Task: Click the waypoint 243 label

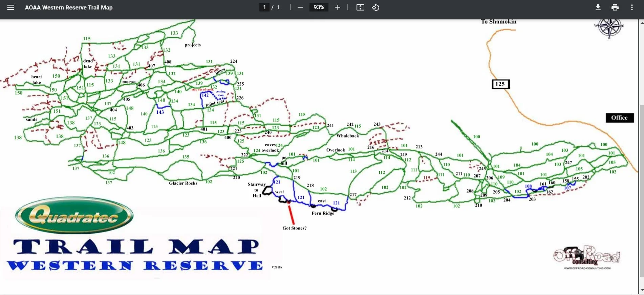Action: click(x=377, y=124)
